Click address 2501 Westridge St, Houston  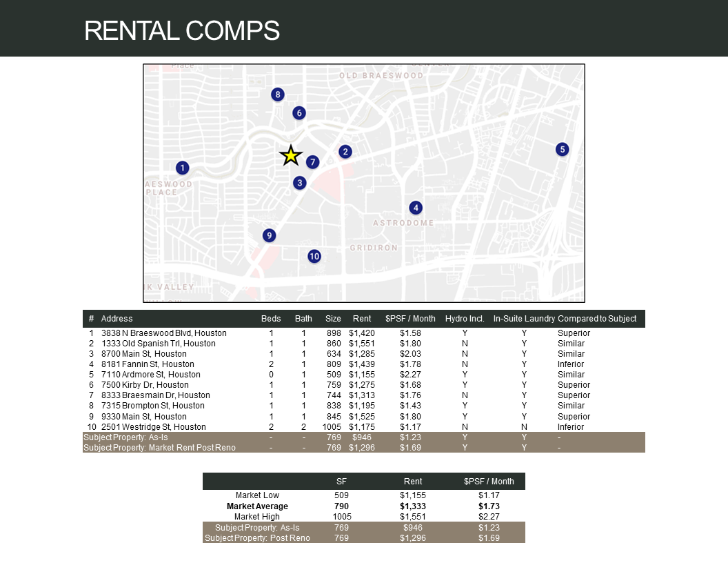(x=154, y=427)
